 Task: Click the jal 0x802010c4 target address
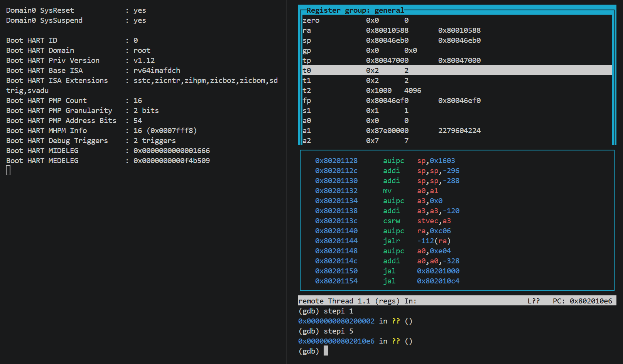(438, 281)
